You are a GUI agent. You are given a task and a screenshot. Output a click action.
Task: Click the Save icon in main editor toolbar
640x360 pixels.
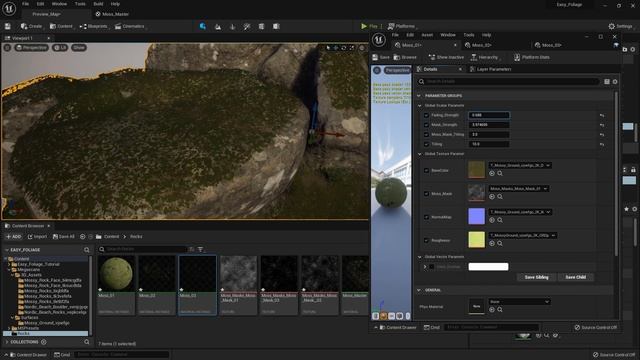[x=8, y=26]
